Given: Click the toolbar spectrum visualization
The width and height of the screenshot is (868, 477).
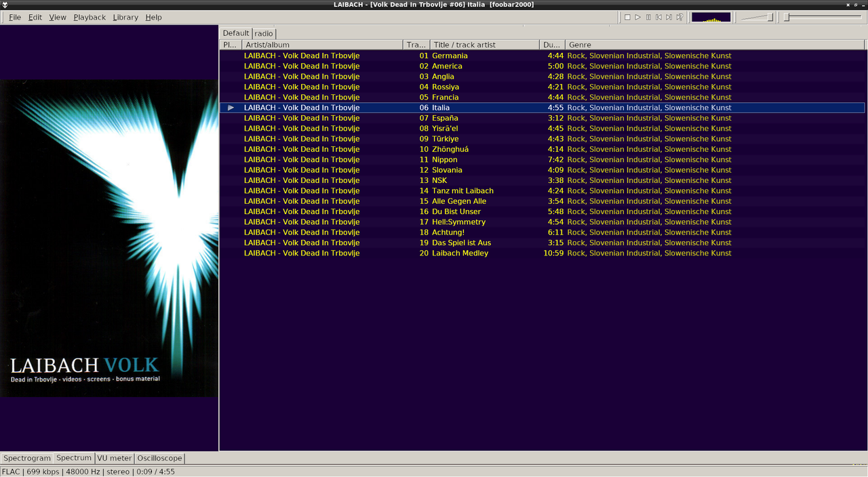Looking at the screenshot, I should click(x=711, y=17).
